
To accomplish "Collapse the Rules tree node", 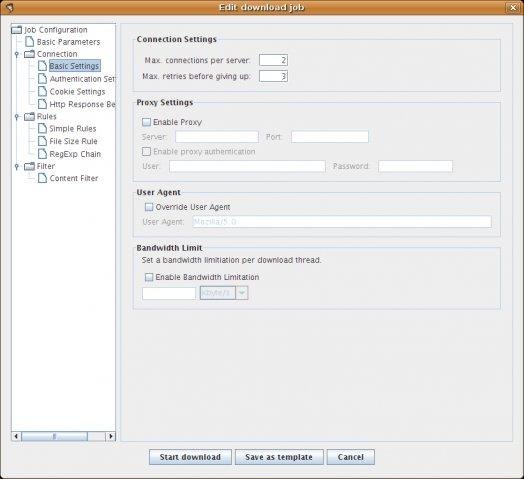I will point(17,116).
